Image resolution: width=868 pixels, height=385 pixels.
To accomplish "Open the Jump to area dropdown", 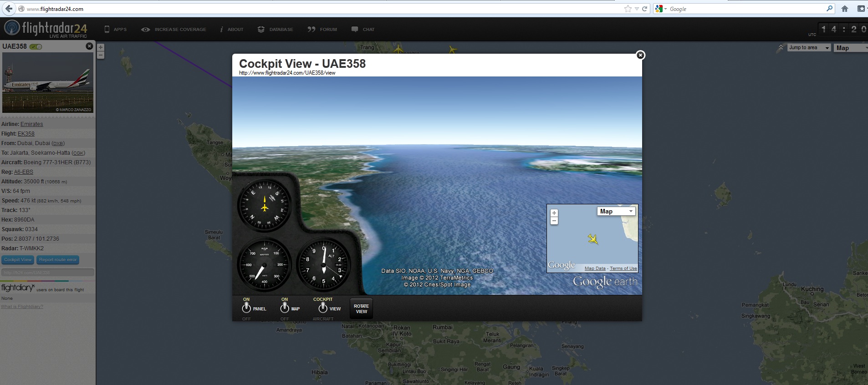I will pos(809,48).
